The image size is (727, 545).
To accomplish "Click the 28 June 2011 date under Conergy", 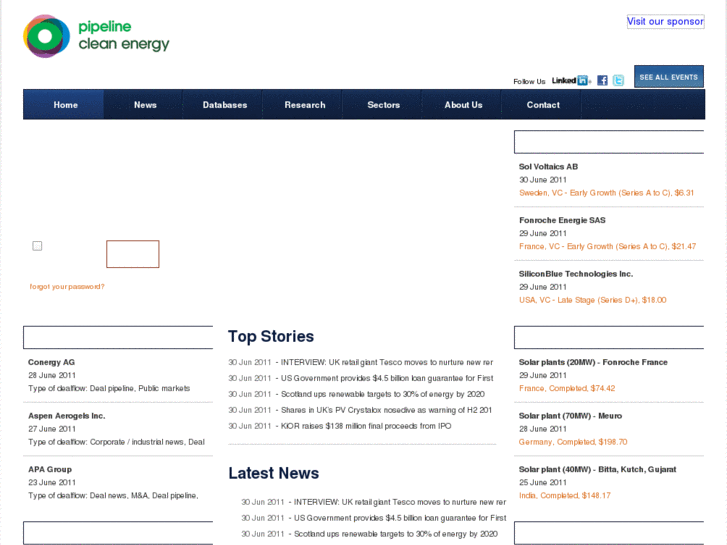I will click(52, 375).
